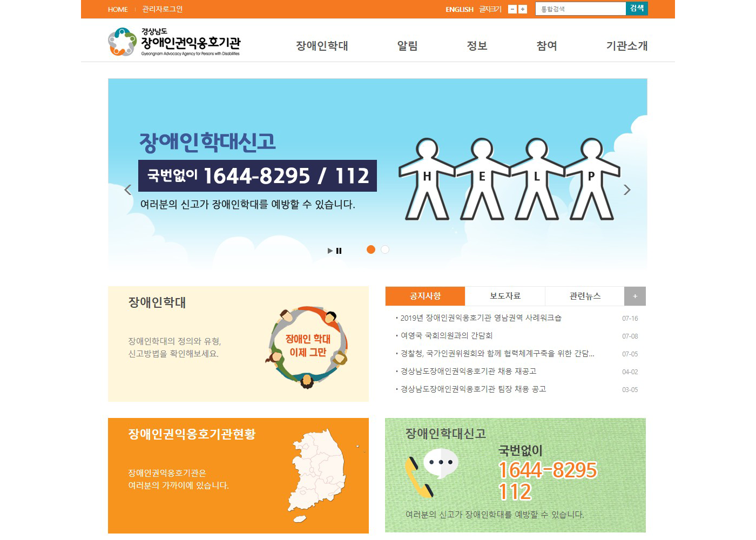Select the second white slide indicator
Viewport: 756px width, 540px height.
tap(385, 249)
